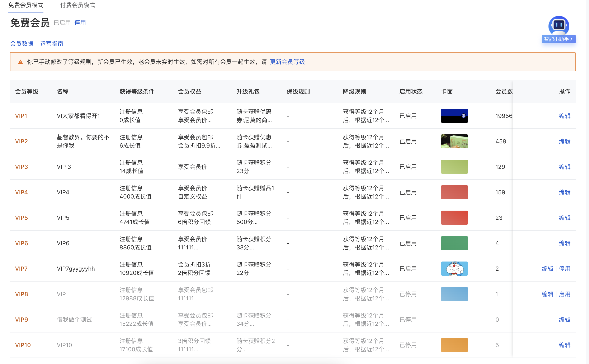Click 停用 next to the 免费会员 heading

tap(80, 23)
